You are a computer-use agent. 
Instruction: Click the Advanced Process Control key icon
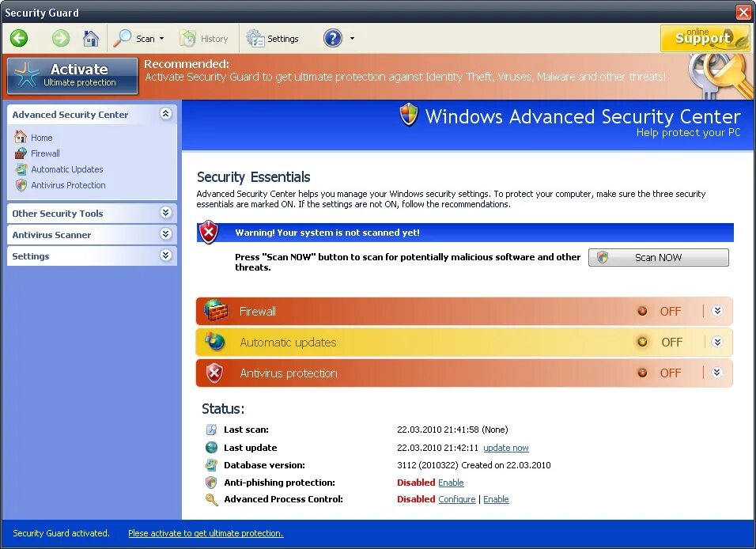pyautogui.click(x=211, y=499)
